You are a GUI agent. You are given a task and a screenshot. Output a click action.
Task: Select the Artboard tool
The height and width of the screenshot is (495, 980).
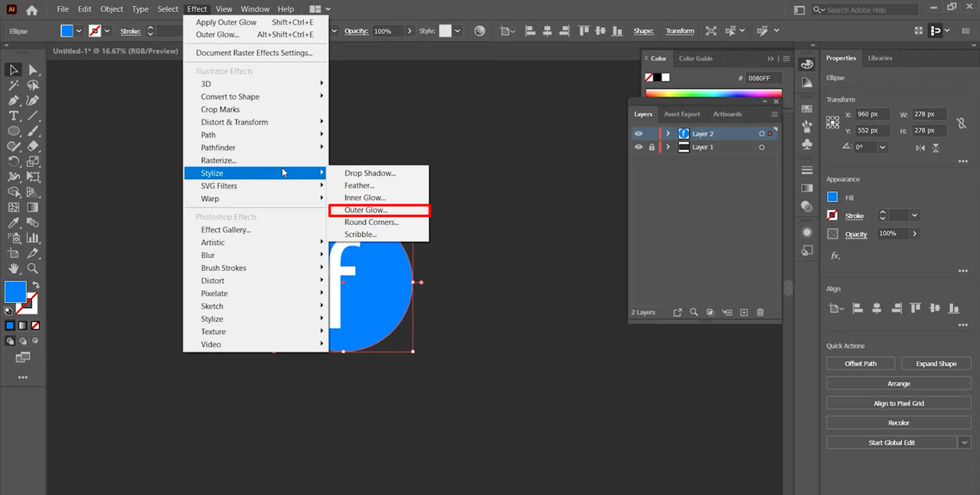[14, 253]
